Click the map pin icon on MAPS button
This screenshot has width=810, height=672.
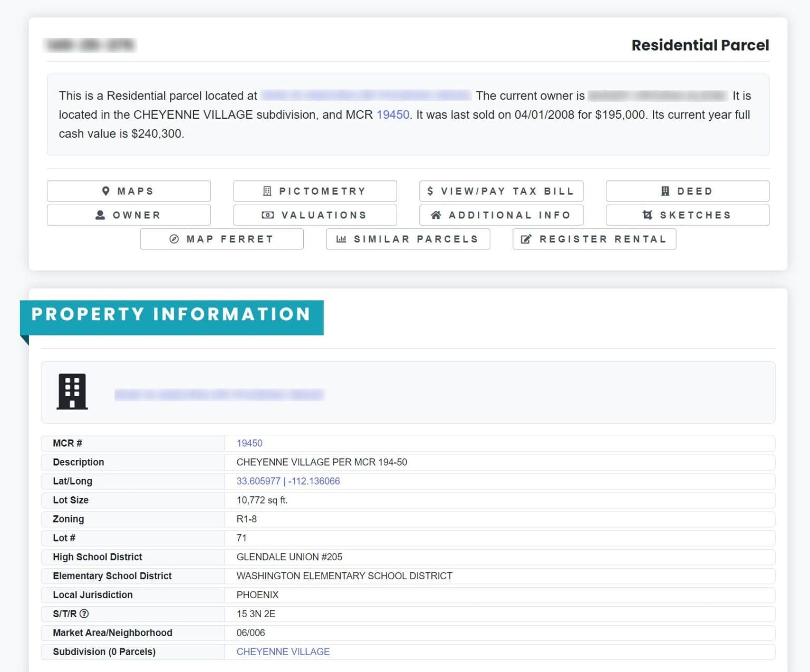click(107, 191)
